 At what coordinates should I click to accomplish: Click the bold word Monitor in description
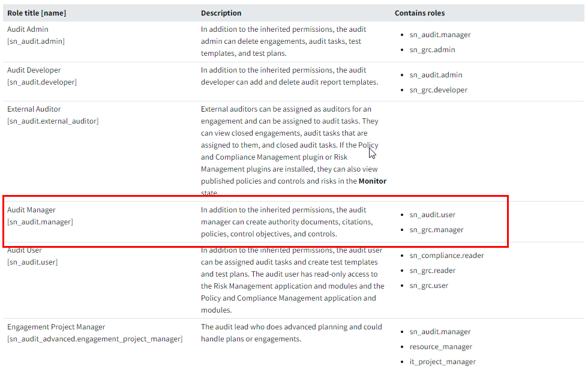[x=372, y=181]
